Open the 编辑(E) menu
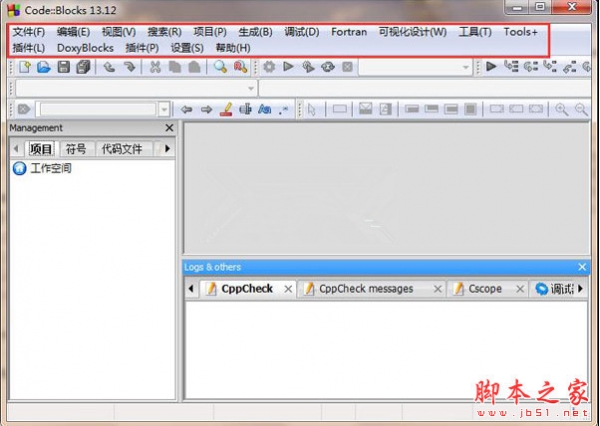Screen dimensions: 600x426 [73, 32]
